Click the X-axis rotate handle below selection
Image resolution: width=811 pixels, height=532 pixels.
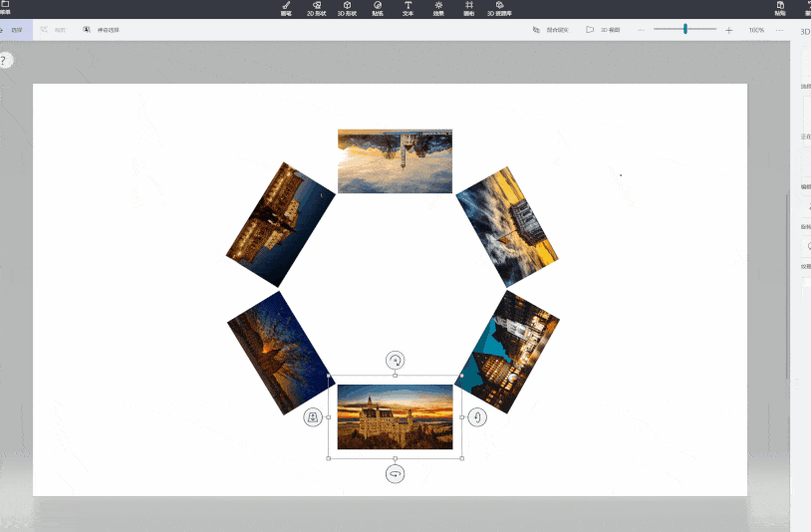396,474
